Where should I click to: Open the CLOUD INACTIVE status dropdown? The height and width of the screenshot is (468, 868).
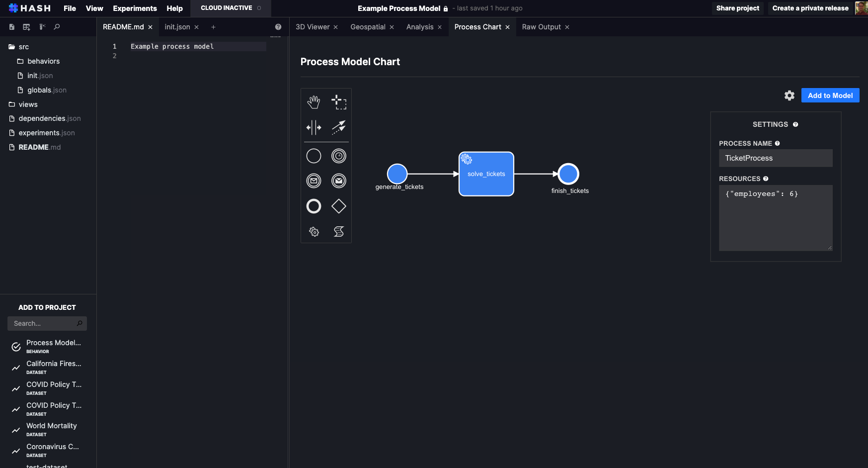(230, 8)
